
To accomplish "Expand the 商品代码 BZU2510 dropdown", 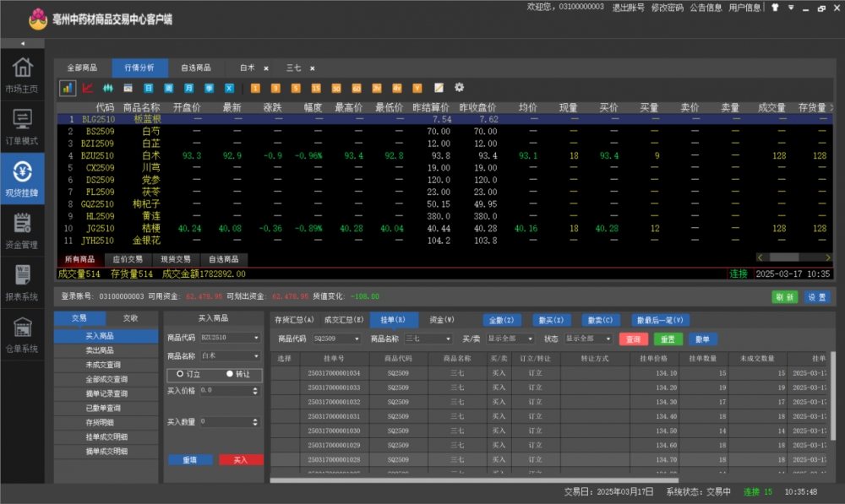I will [x=256, y=338].
